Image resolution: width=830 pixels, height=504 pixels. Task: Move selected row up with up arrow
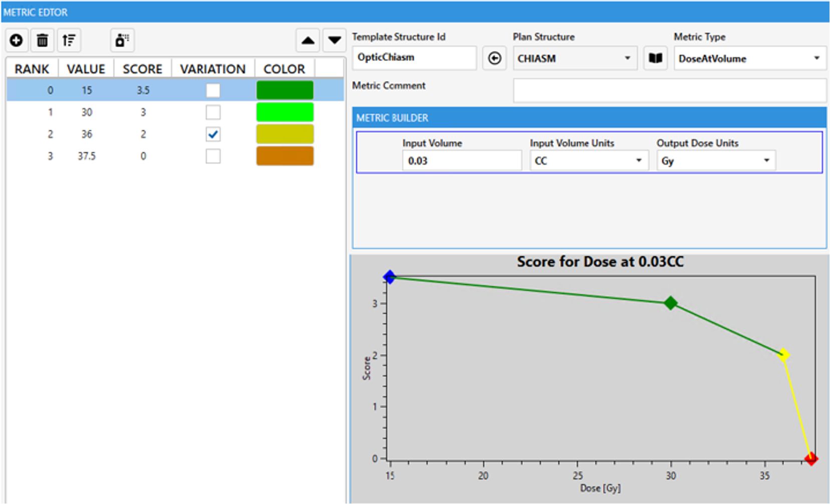coord(308,41)
